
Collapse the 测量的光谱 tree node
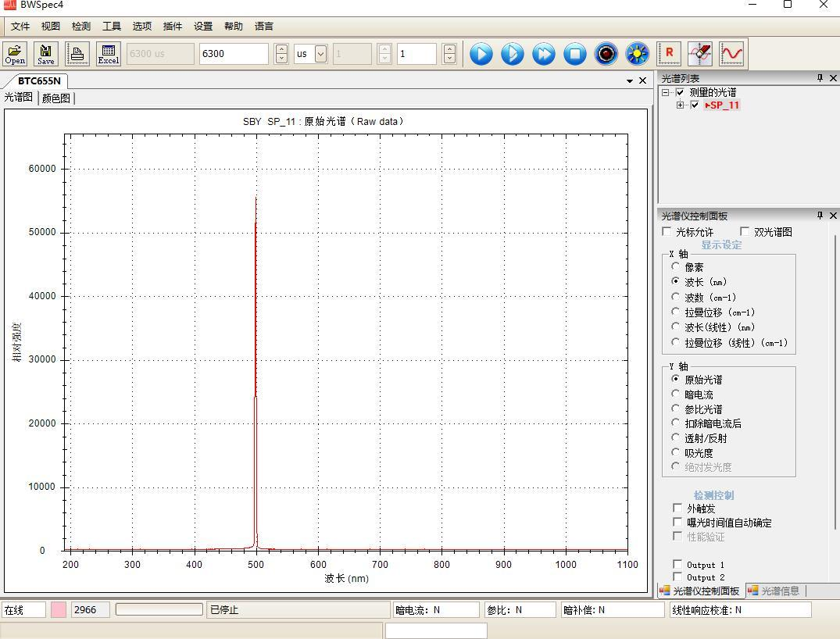point(666,92)
